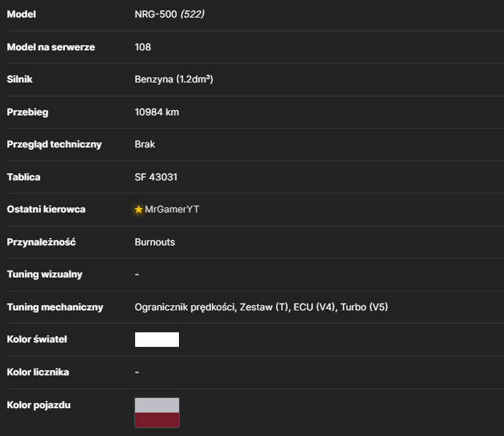Click the Silnik label

coord(20,80)
